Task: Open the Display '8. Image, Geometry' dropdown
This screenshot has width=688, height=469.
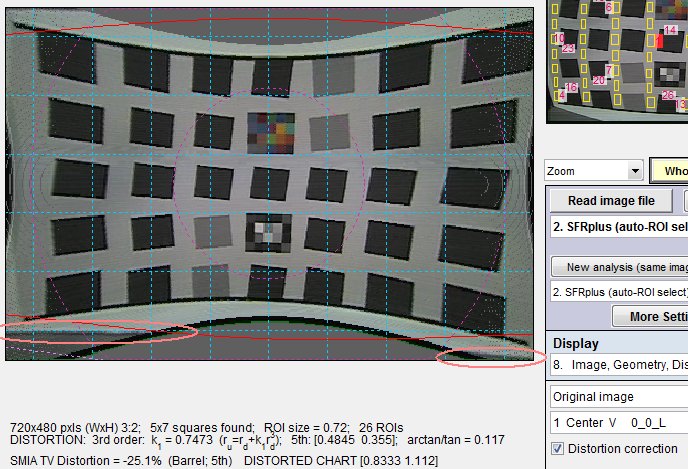Action: [619, 365]
